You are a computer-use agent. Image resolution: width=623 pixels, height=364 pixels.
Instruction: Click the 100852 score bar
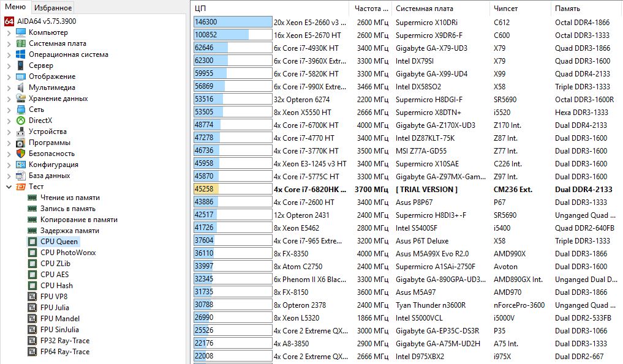click(x=233, y=35)
